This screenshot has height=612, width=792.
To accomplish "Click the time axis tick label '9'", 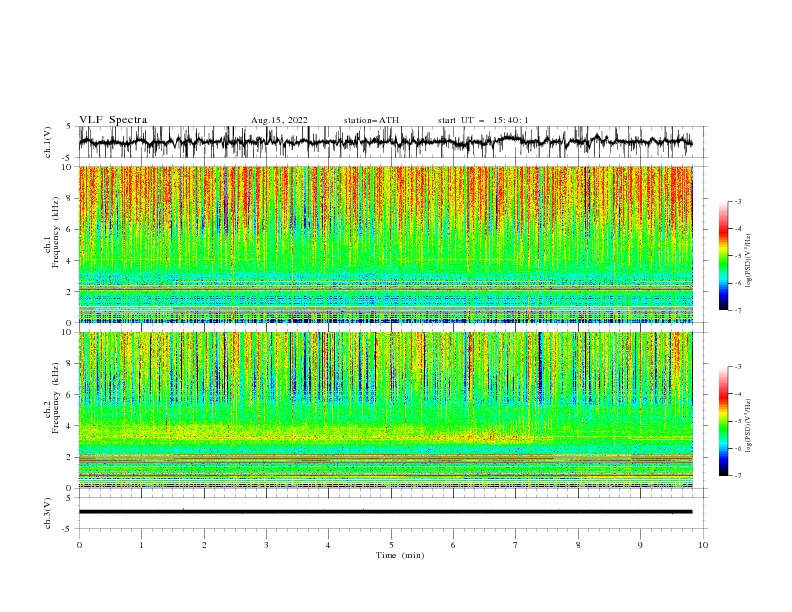I will coord(640,545).
